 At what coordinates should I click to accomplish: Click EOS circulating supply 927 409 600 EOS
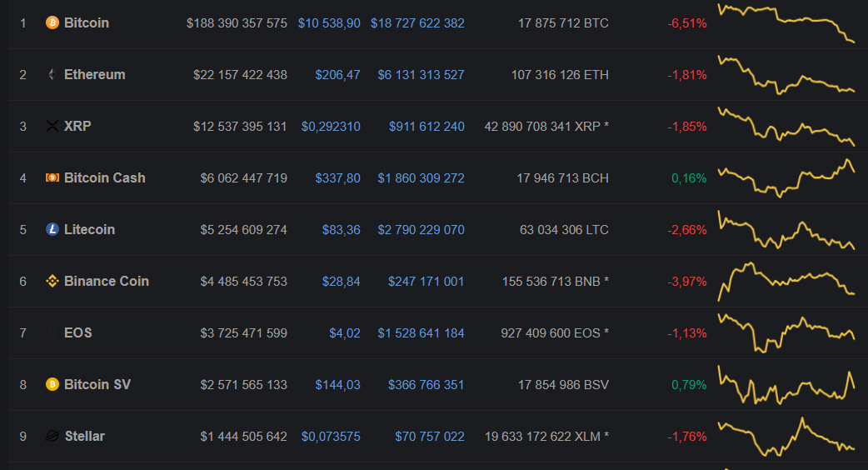tap(554, 332)
